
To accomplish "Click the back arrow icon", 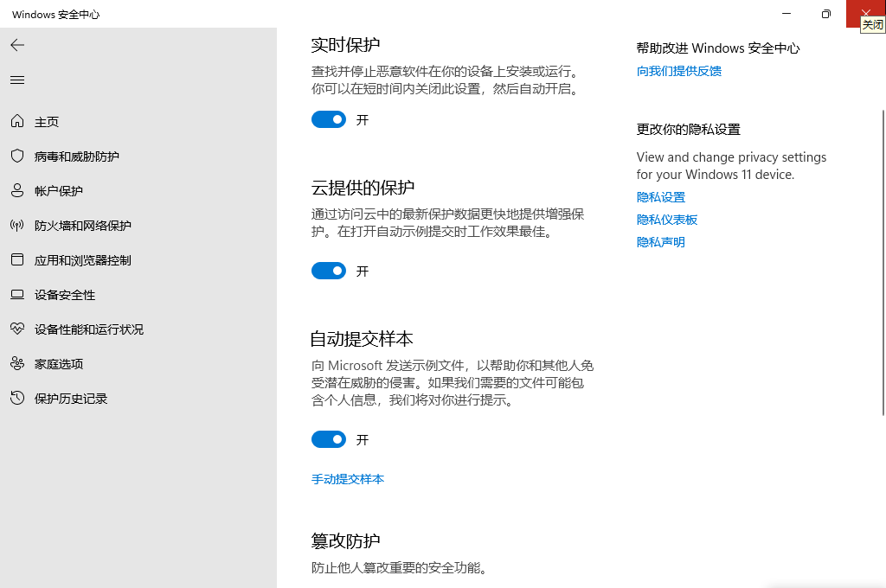I will point(17,45).
